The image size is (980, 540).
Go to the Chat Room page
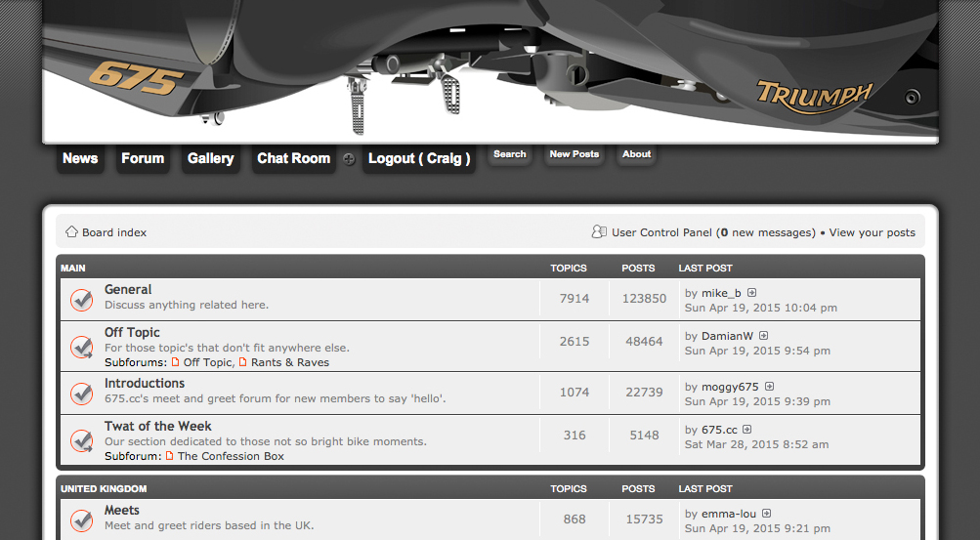point(293,158)
